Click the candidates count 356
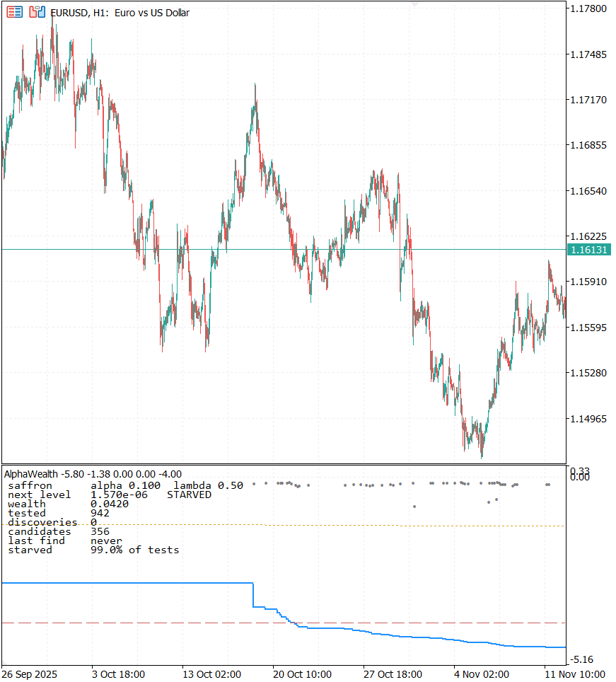 click(100, 531)
